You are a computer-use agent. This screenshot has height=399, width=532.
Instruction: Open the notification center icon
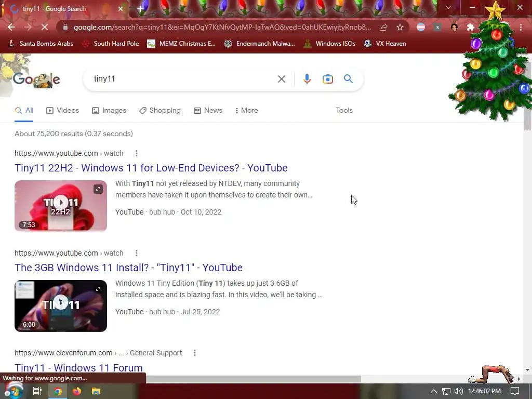pyautogui.click(x=515, y=391)
